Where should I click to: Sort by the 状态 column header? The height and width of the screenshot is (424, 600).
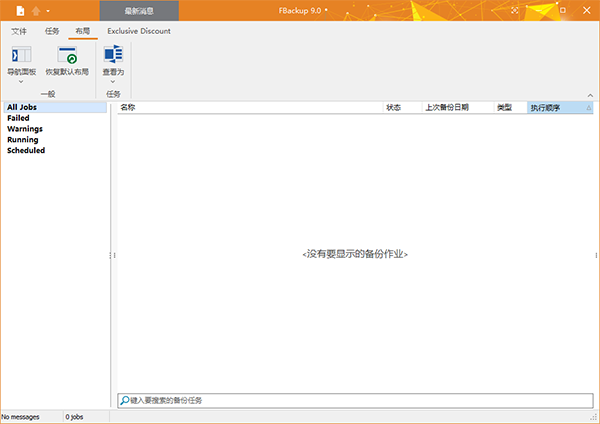(402, 108)
